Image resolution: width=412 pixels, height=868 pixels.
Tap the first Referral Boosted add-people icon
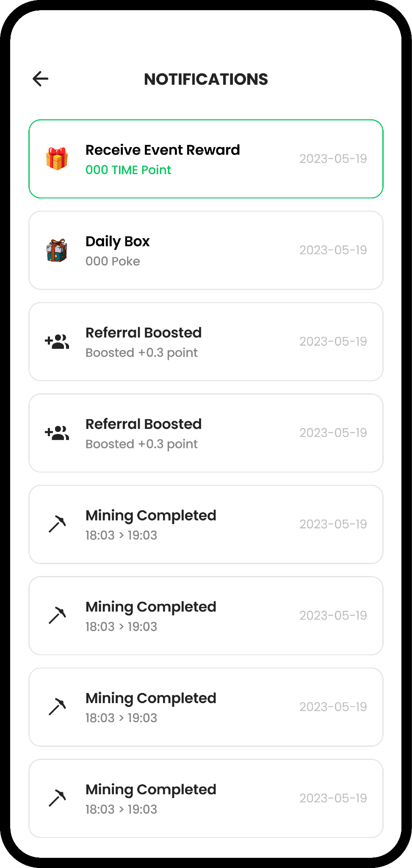click(57, 342)
